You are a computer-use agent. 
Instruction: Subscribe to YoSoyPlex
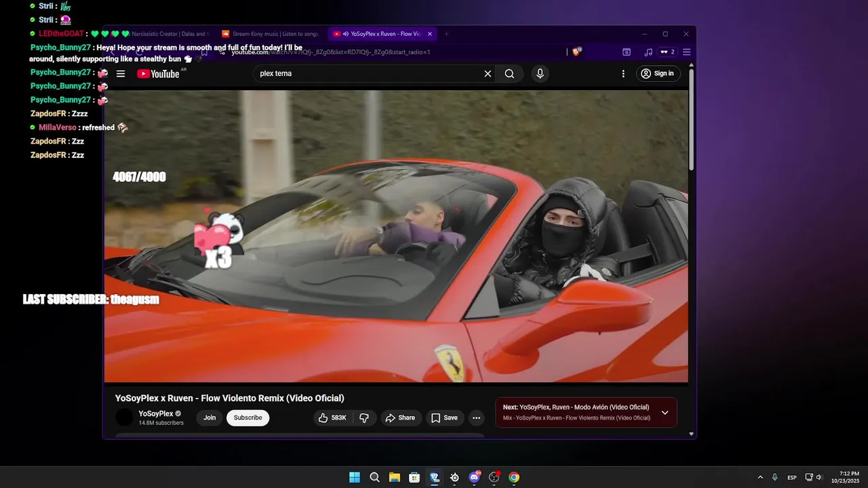248,418
